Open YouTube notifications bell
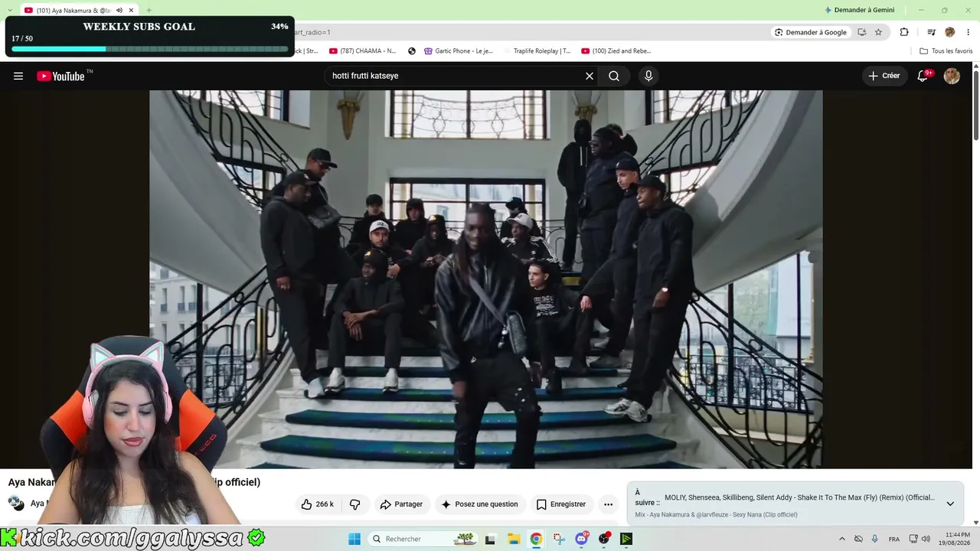Viewport: 980px width, 551px height. (923, 76)
